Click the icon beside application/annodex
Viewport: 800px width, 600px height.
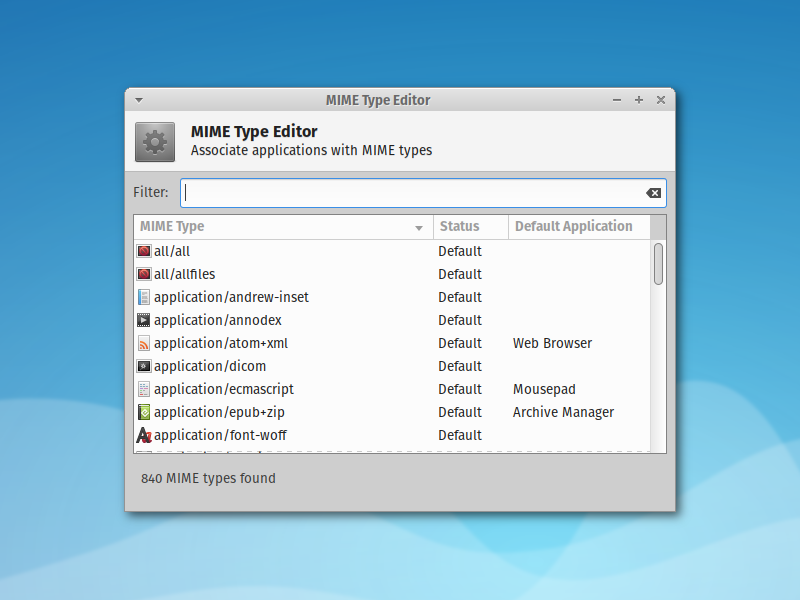pos(143,320)
